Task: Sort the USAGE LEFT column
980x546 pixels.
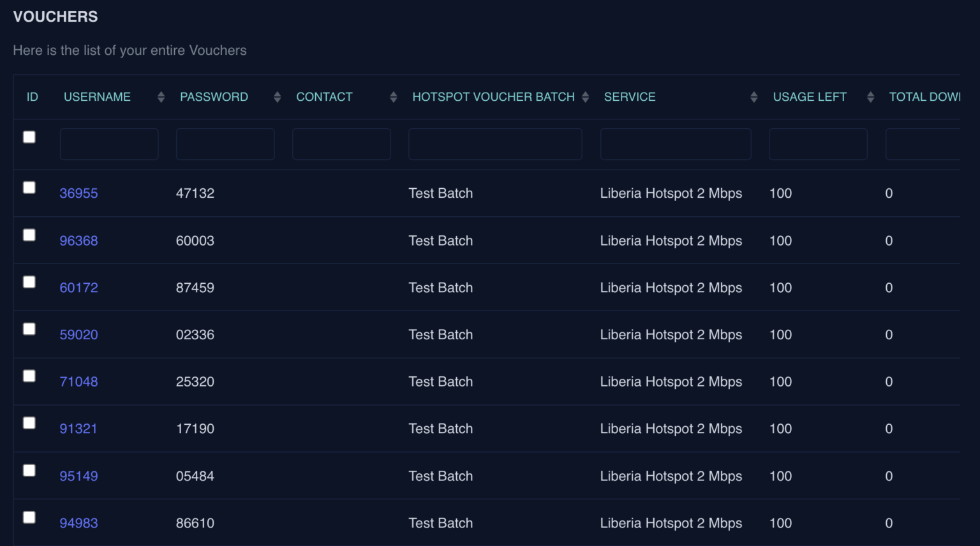Action: (870, 96)
